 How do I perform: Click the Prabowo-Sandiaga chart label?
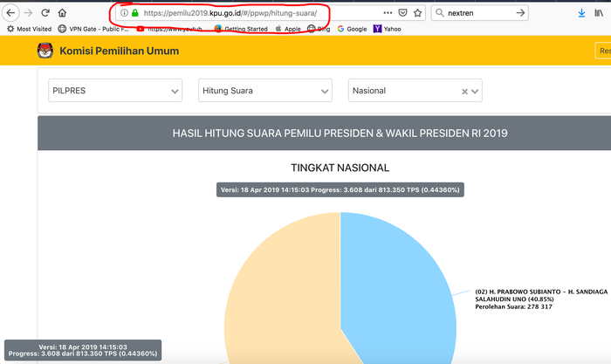(x=541, y=299)
